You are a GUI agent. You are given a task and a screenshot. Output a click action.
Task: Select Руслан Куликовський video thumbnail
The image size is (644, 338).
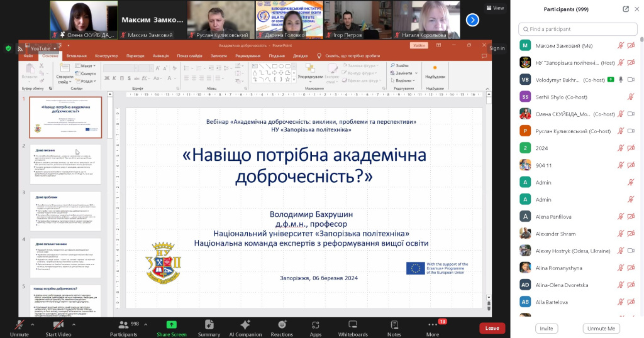pyautogui.click(x=221, y=19)
